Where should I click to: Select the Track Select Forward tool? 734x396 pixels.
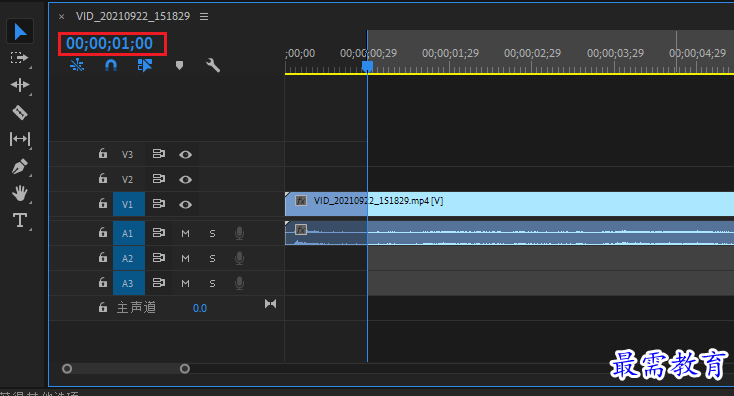tap(20, 58)
